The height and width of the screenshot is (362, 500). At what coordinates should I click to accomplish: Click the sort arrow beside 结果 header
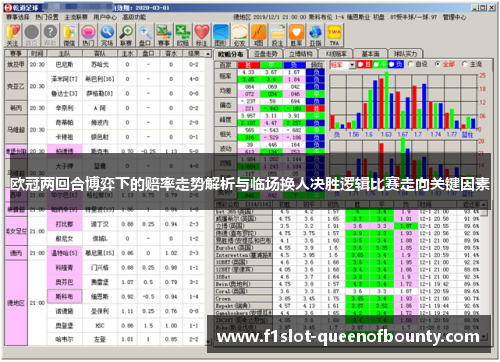pyautogui.click(x=208, y=54)
